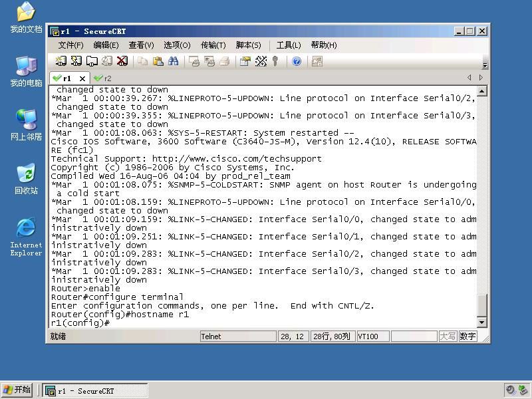Screen dimensions: 532x399
Task: Click the Router#configure terminal line
Action: pos(117,297)
